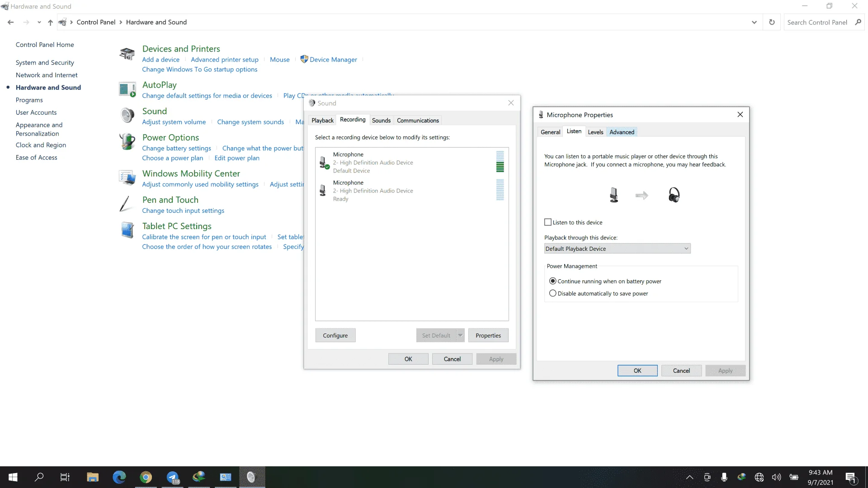
Task: Click Advanced printer setup link
Action: 225,60
